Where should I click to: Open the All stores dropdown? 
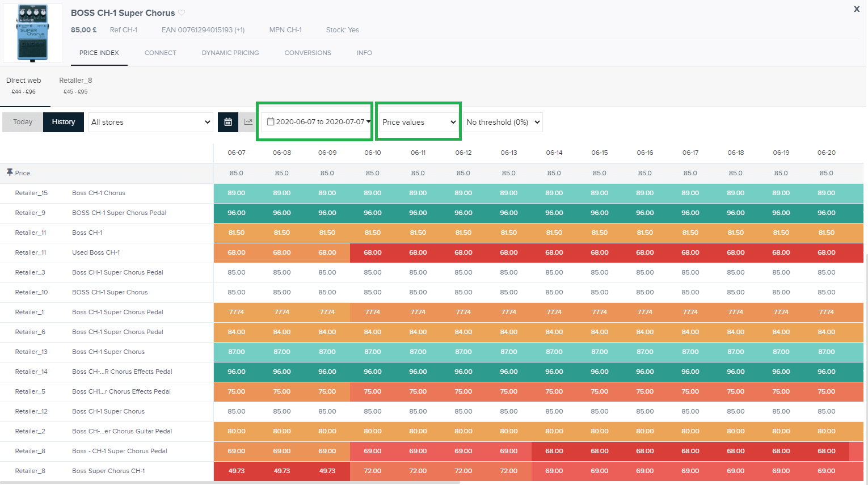(151, 122)
